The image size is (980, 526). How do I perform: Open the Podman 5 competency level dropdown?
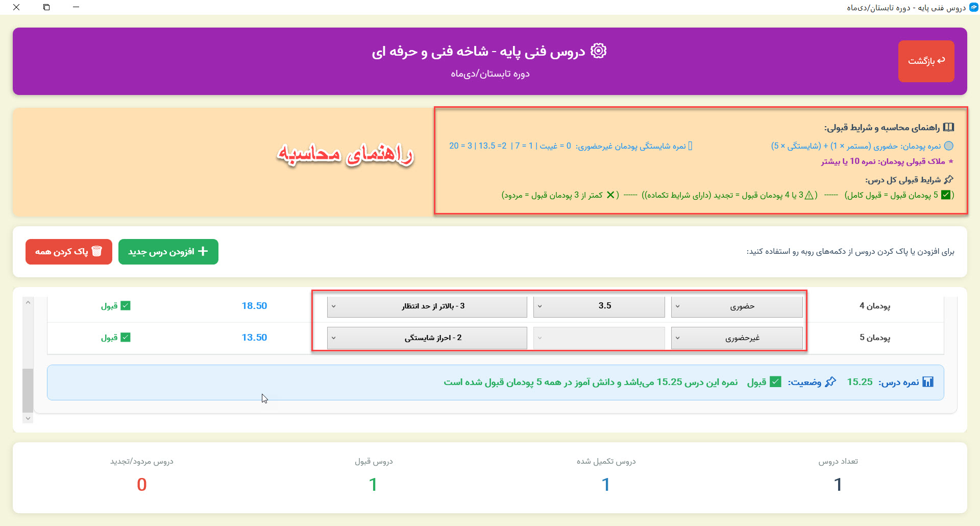[427, 338]
